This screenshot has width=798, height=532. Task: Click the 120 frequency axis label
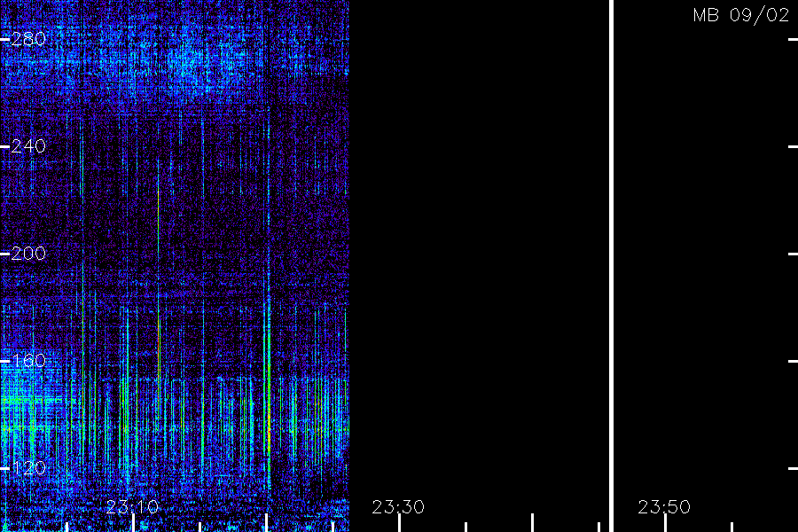(28, 468)
